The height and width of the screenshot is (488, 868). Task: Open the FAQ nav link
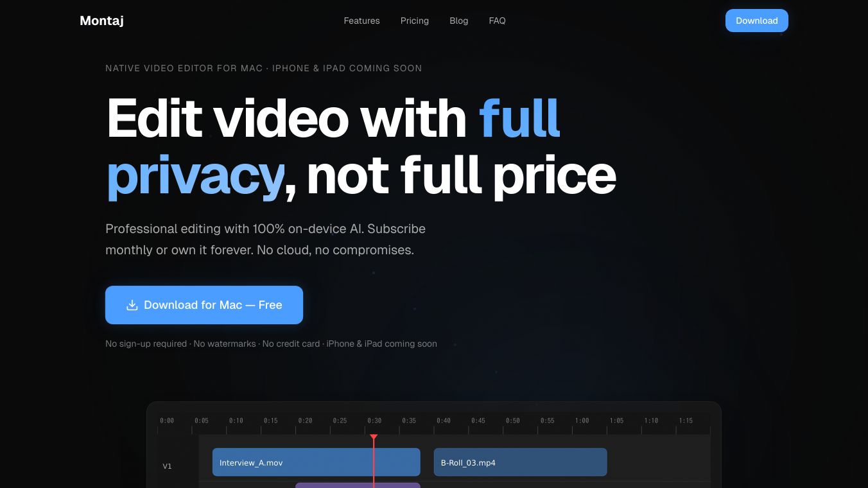[x=497, y=21]
